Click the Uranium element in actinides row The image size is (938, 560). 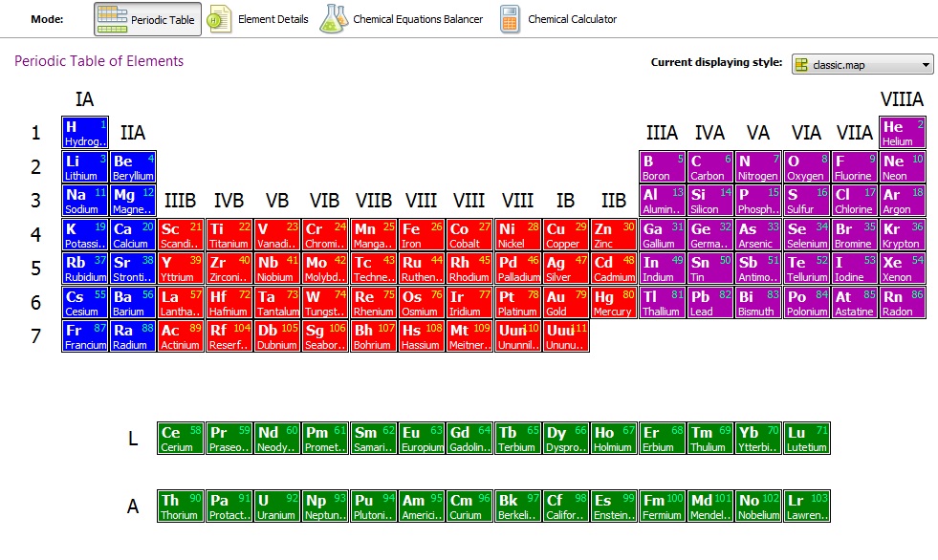277,506
